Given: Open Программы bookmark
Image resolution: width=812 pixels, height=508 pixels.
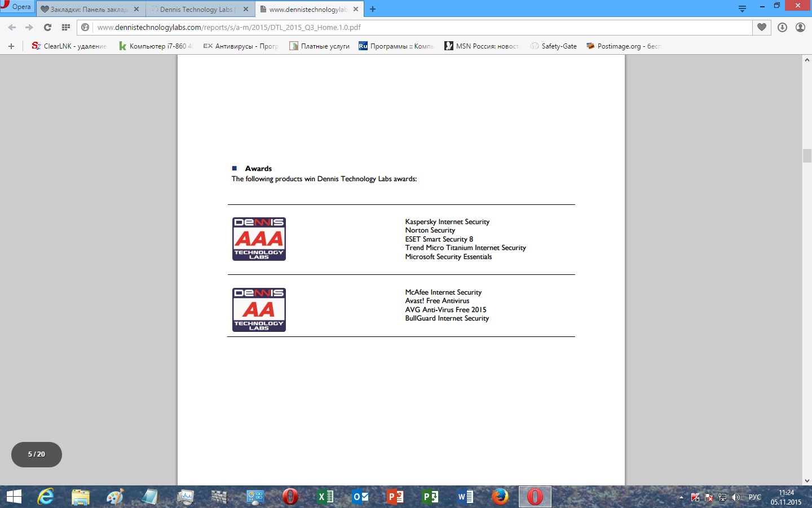Looking at the screenshot, I should pyautogui.click(x=396, y=46).
